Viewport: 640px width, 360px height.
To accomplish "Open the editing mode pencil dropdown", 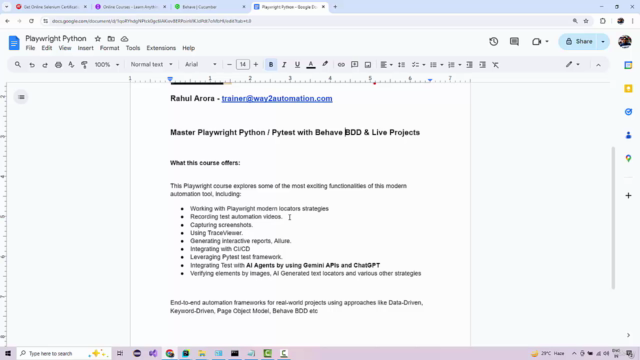I will [x=572, y=64].
